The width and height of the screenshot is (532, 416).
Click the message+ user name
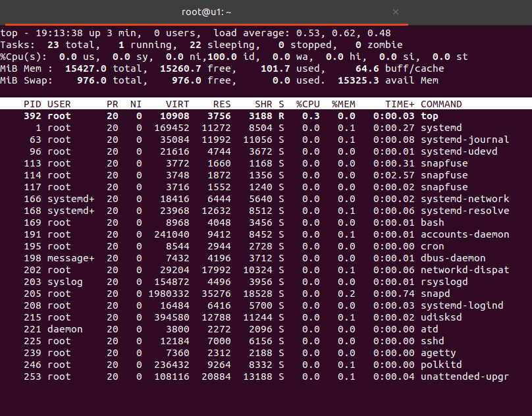click(71, 258)
